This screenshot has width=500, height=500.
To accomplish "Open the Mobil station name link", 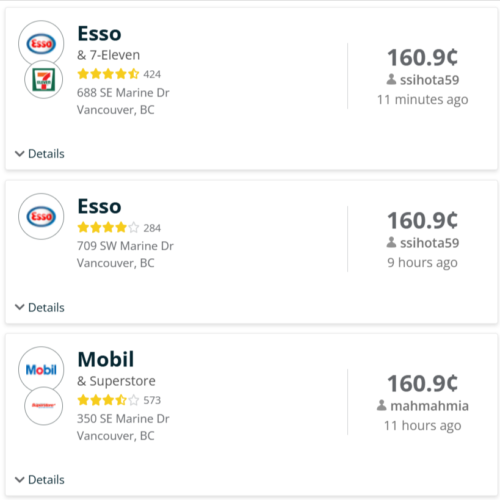I will 106,359.
